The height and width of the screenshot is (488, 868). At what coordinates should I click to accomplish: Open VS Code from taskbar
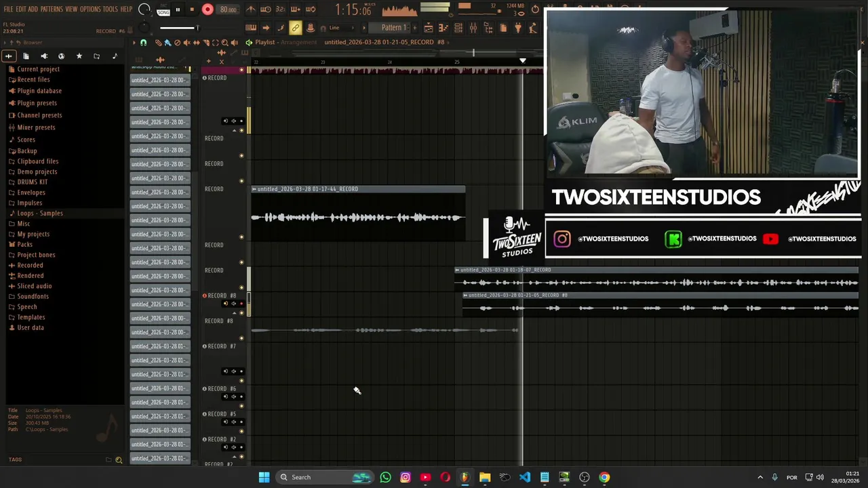tap(525, 477)
